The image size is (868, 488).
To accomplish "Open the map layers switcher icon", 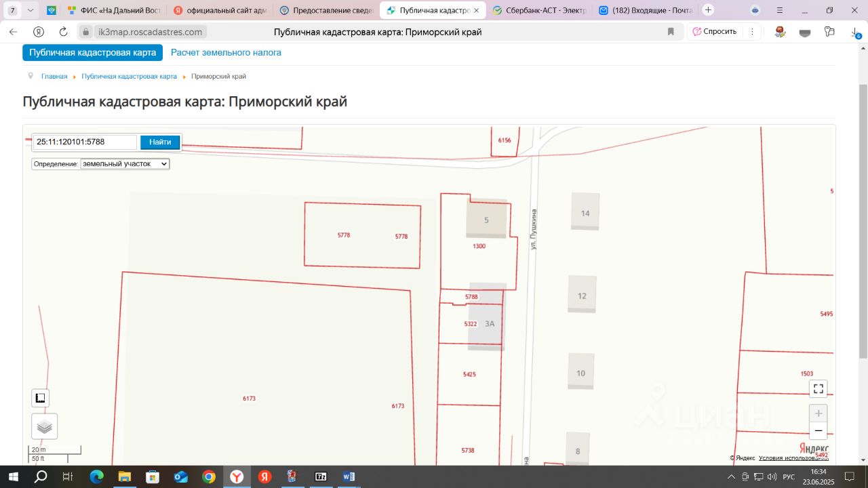I will pyautogui.click(x=44, y=426).
